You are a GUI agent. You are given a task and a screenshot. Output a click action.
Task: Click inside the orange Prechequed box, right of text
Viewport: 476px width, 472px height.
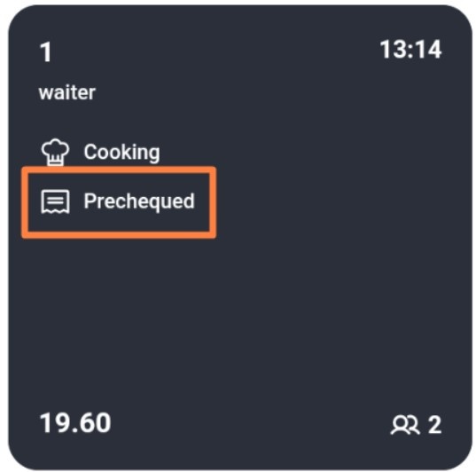click(x=202, y=202)
